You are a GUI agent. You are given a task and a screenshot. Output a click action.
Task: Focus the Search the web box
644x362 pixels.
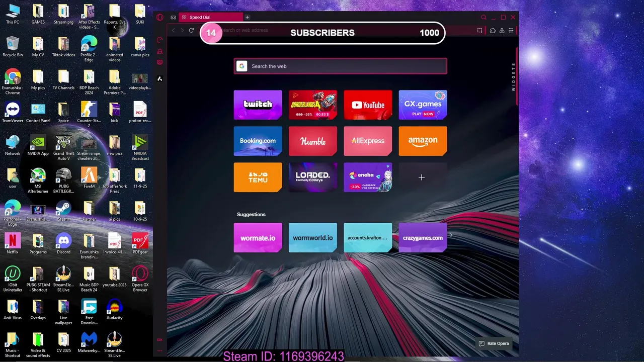click(341, 66)
